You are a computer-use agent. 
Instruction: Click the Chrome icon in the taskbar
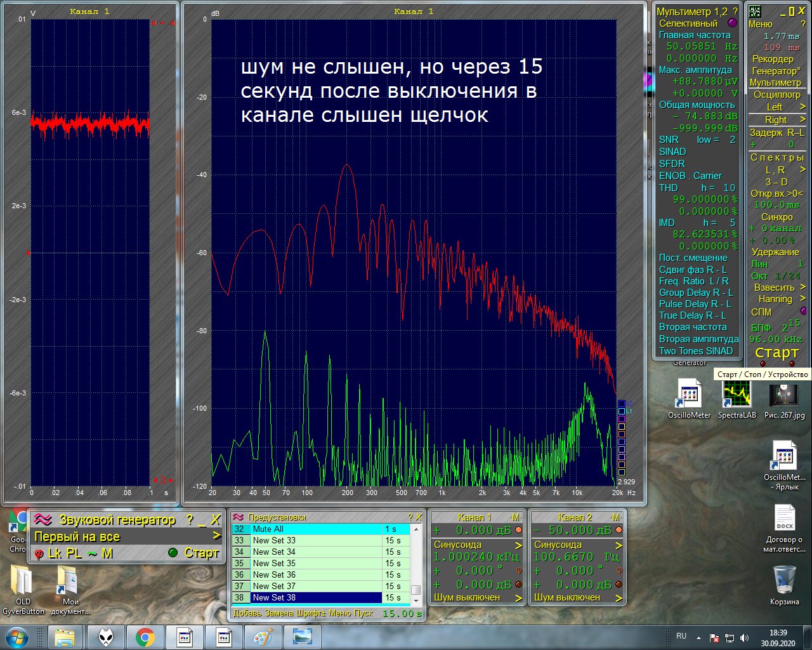click(145, 637)
